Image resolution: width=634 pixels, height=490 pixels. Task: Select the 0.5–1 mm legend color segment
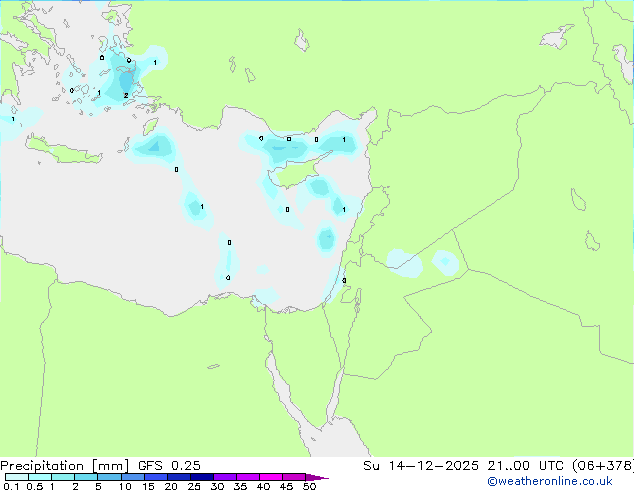pos(40,477)
